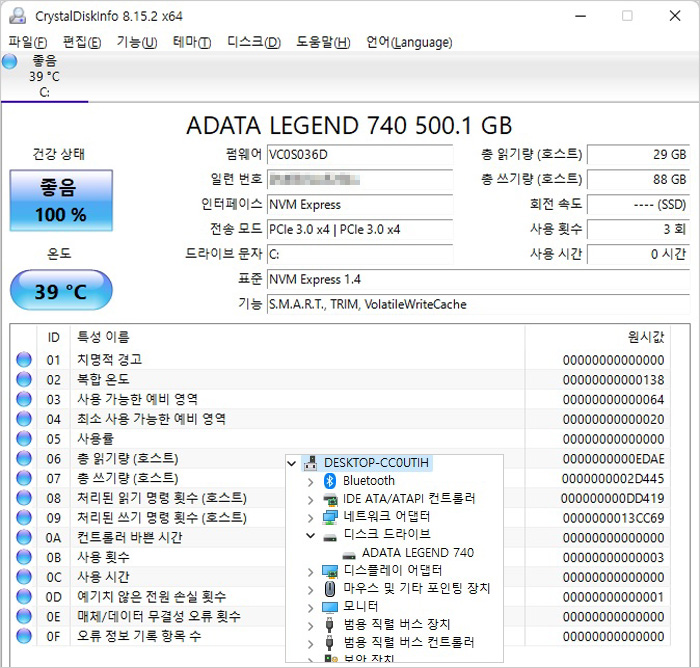Click status orb for 03 사용 가능한 예비 영역
This screenshot has height=668, width=700.
point(24,399)
